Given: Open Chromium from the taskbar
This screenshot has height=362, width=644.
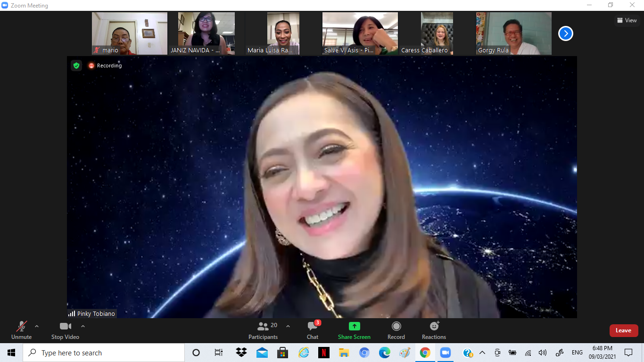Looking at the screenshot, I should pyautogui.click(x=364, y=353).
